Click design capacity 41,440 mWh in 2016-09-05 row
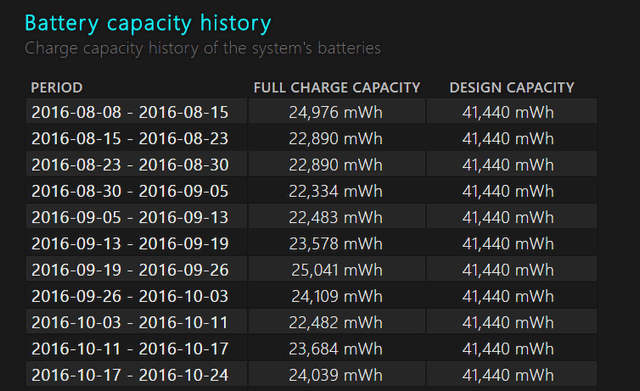This screenshot has width=640, height=391. [508, 218]
